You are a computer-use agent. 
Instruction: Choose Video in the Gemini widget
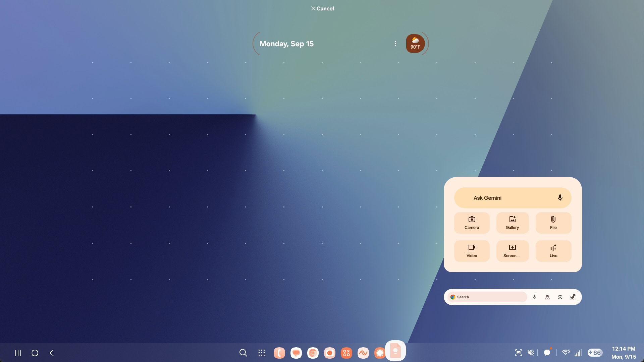(472, 251)
